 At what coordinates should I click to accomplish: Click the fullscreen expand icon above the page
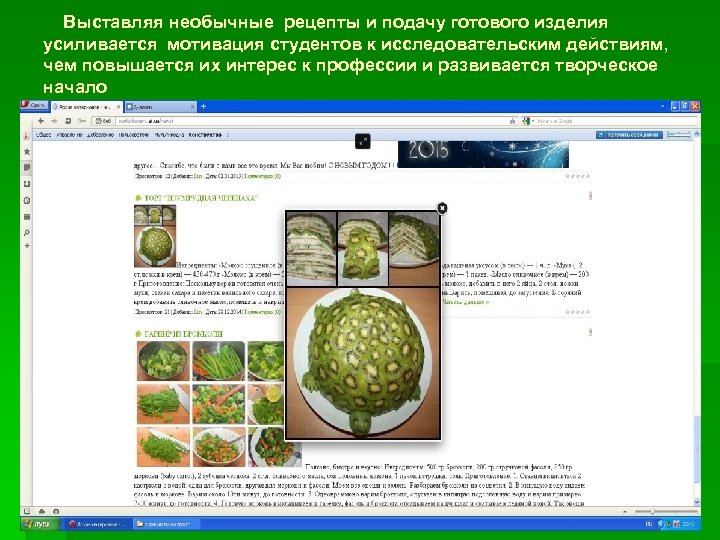coord(363,141)
